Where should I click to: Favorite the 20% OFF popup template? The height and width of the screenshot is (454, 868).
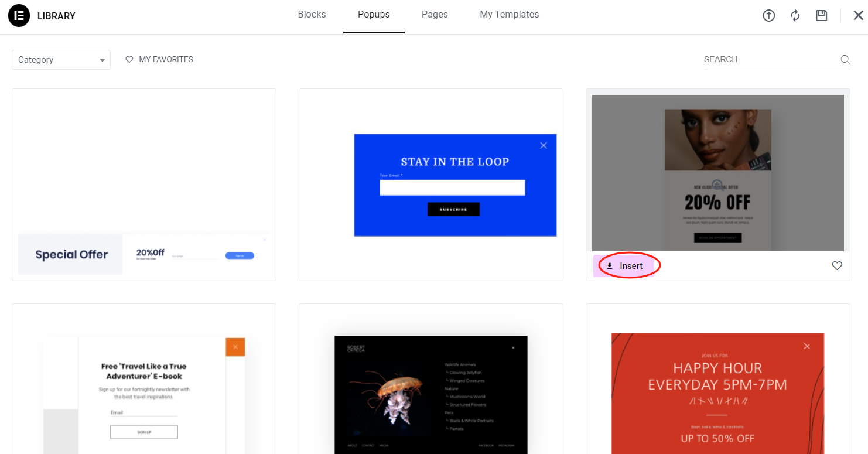[x=836, y=266]
